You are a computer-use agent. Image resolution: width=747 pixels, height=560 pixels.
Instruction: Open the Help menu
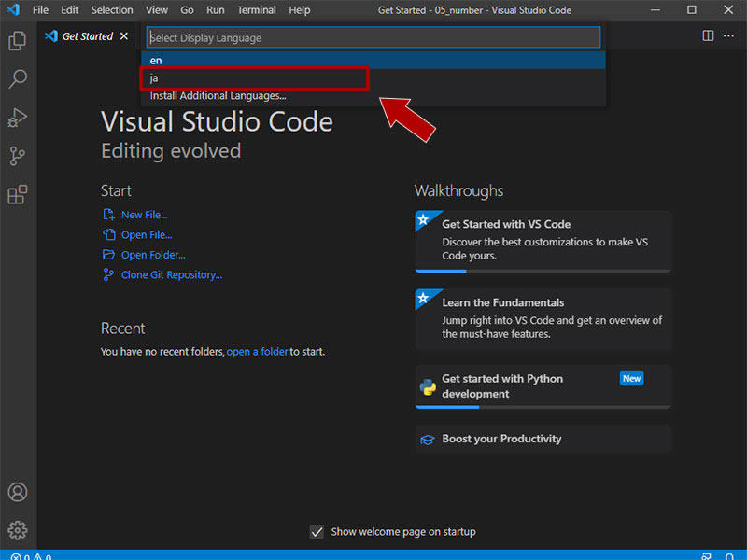click(x=300, y=10)
